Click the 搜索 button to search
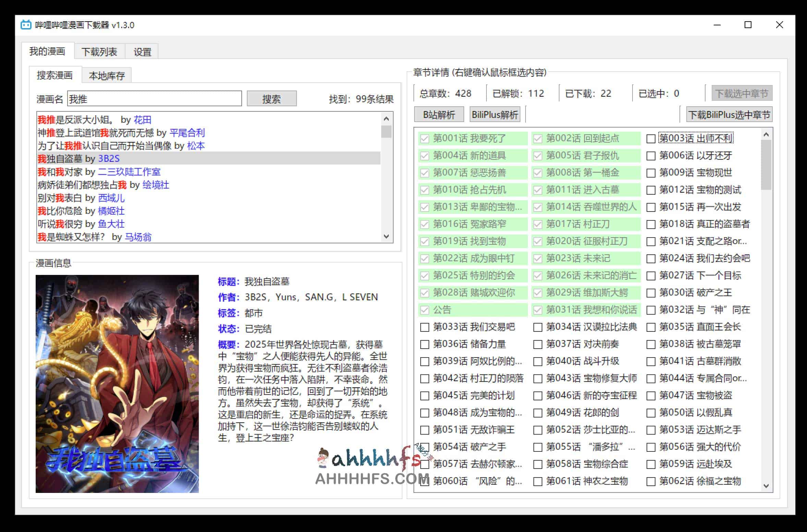Screen dimensions: 807x532 271,98
